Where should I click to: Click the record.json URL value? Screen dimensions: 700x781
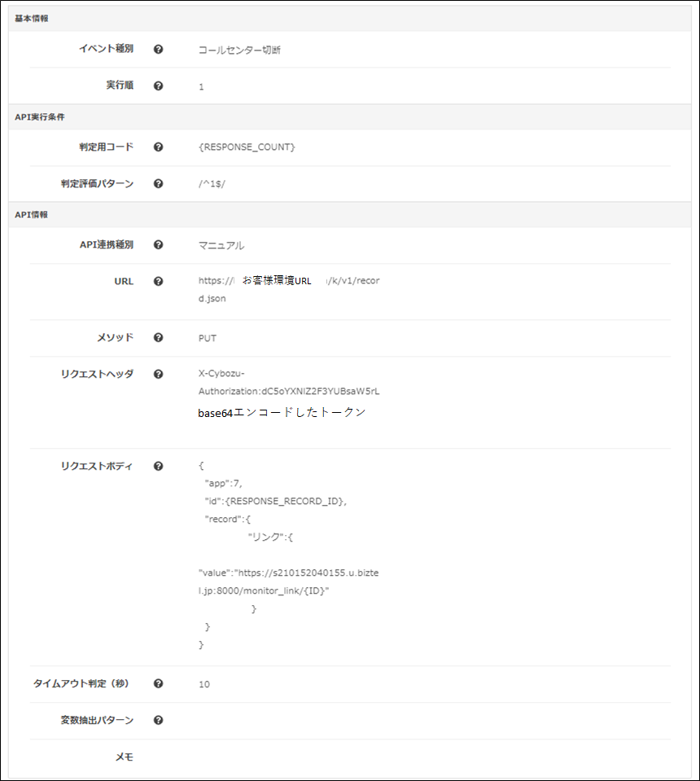[x=289, y=289]
